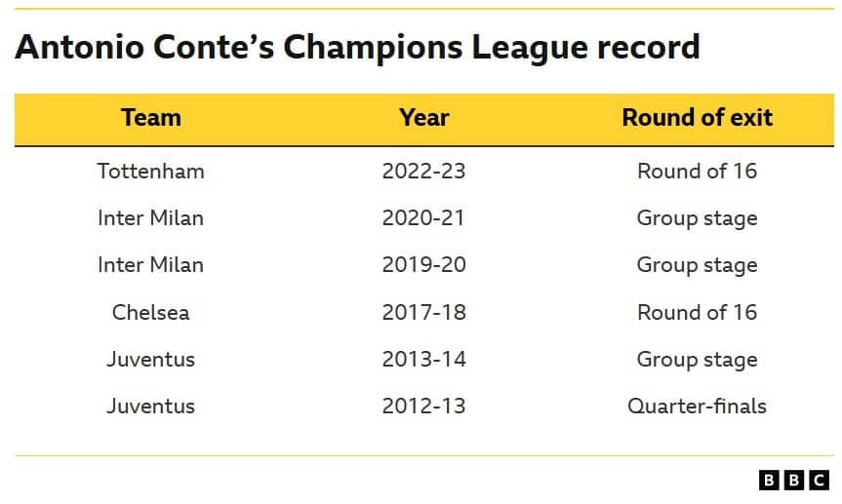Select the Quarter-finals exit cell
Screen dimensions: 842x504
click(x=697, y=407)
